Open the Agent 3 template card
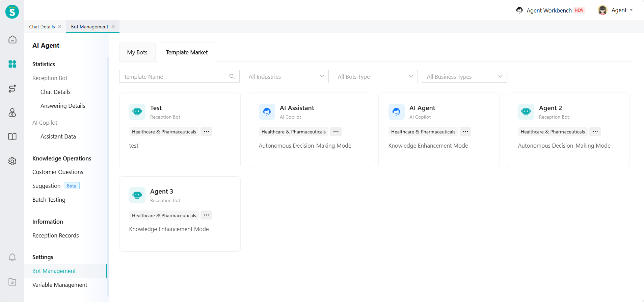Viewport: 644px width, 302px height. click(180, 214)
